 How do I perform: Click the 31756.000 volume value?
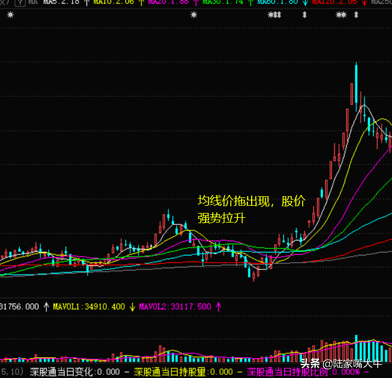coord(19,307)
